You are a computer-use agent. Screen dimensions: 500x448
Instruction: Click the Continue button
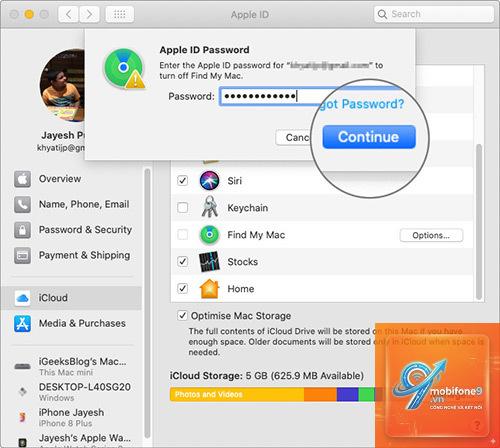tap(369, 137)
